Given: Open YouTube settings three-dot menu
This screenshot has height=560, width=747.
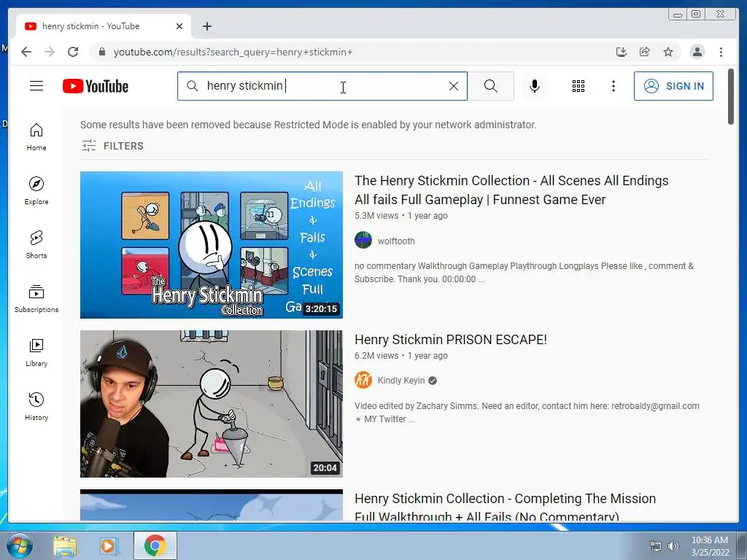Looking at the screenshot, I should [x=613, y=86].
